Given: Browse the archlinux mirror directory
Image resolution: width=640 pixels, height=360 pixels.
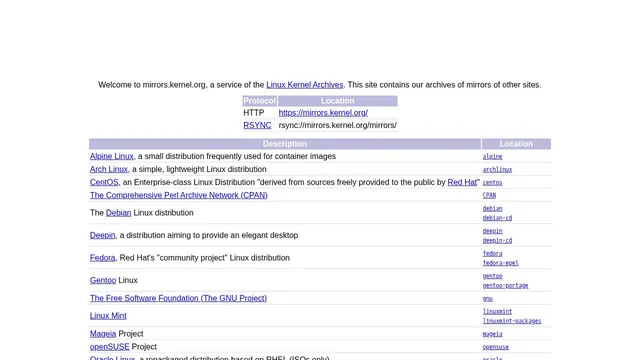Looking at the screenshot, I should [x=497, y=169].
